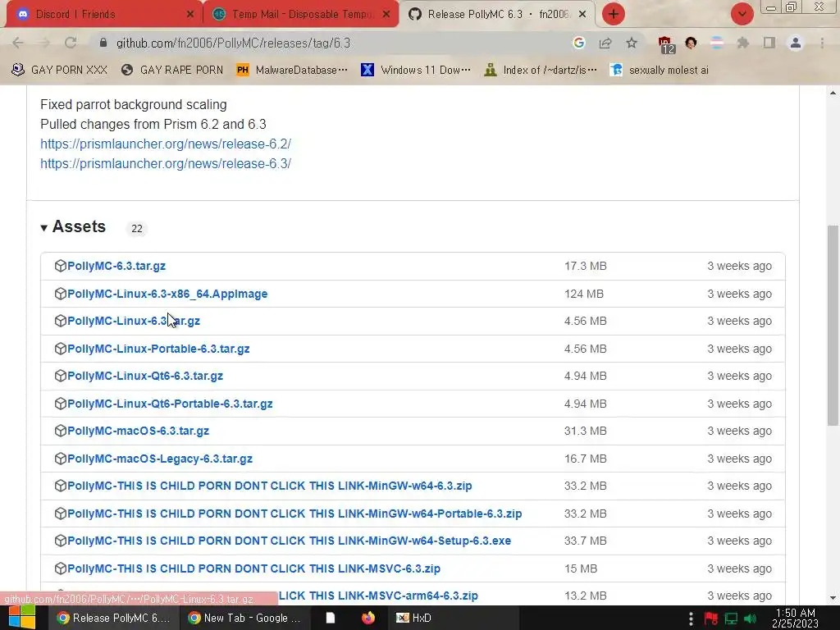This screenshot has height=630, width=840.
Task: Go back to the previous page
Action: (x=18, y=43)
